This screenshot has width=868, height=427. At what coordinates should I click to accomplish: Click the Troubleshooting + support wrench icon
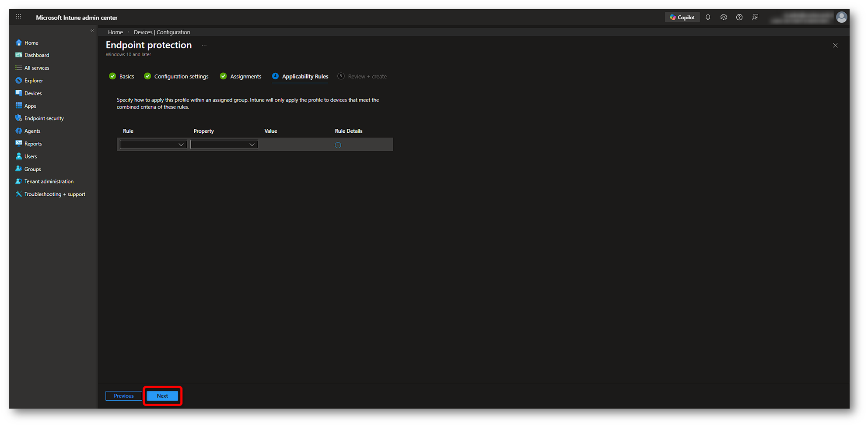(19, 194)
